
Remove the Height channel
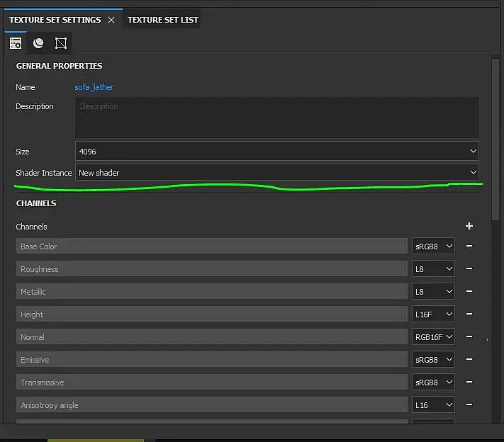[469, 314]
